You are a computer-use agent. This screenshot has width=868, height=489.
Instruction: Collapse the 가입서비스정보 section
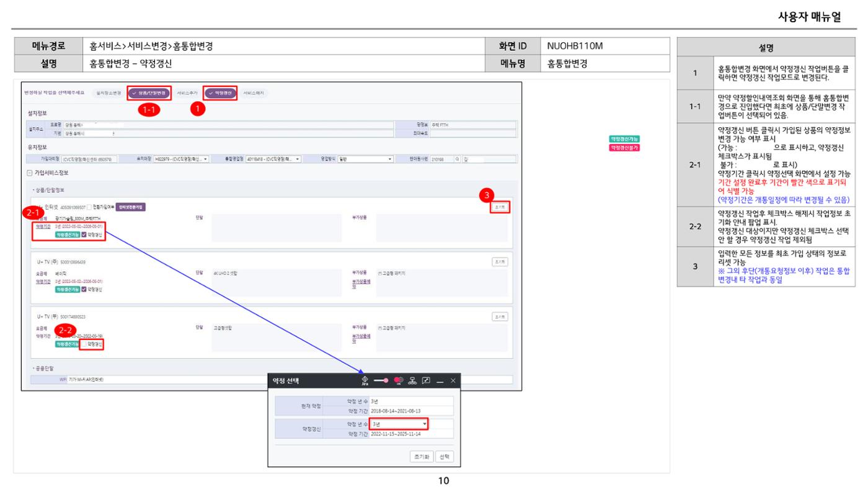coord(29,172)
